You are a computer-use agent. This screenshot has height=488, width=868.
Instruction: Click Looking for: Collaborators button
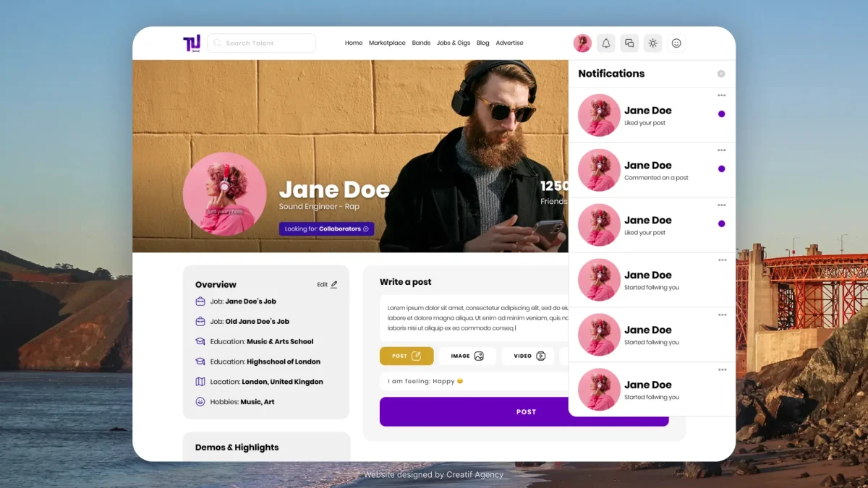coord(326,229)
